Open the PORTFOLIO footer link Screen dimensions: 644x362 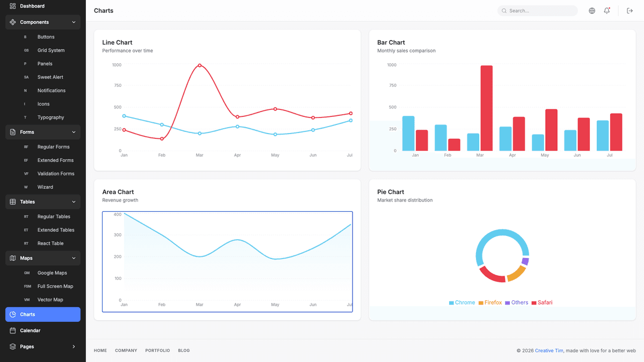[157, 350]
